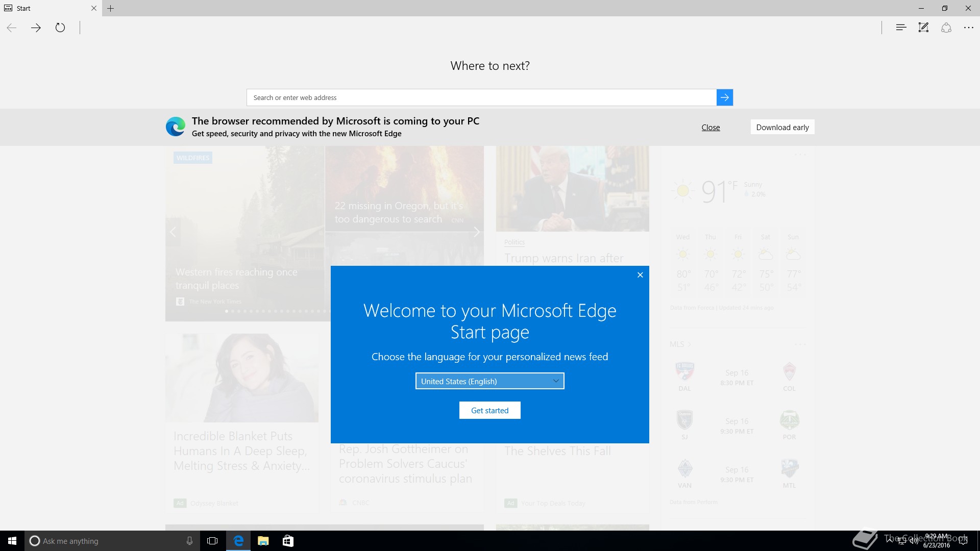Open the MLS section link
The image size is (980, 551).
(x=680, y=344)
